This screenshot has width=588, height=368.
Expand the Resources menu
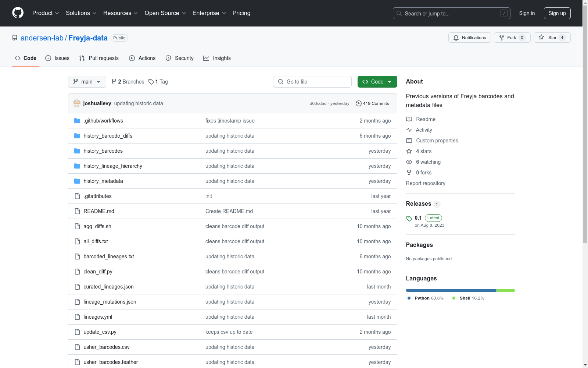click(x=121, y=13)
